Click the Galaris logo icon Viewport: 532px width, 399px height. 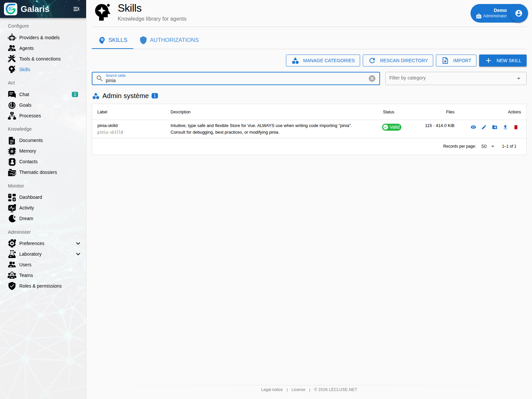[x=11, y=9]
